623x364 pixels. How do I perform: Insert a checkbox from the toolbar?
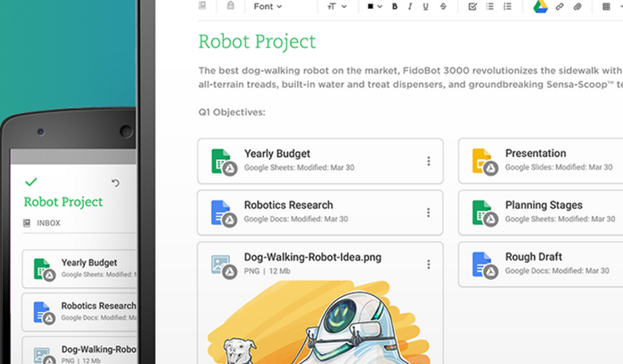pos(473,6)
